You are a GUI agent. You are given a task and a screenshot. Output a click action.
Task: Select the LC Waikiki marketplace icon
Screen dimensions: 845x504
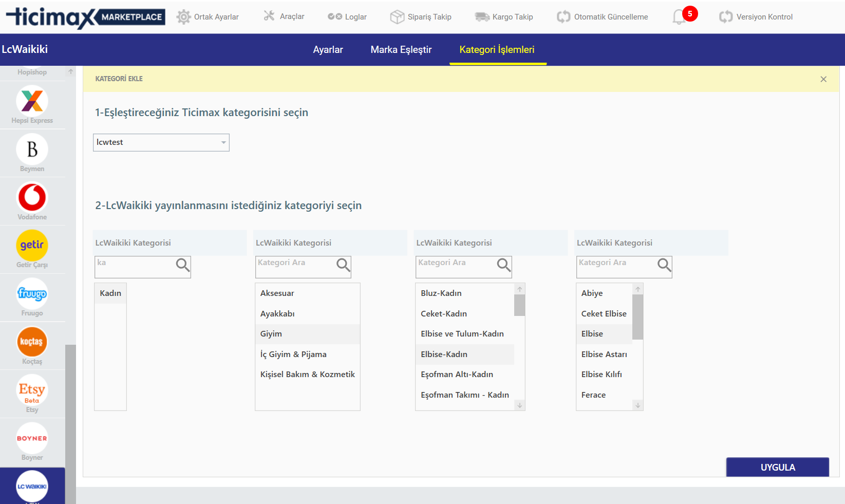click(x=32, y=486)
